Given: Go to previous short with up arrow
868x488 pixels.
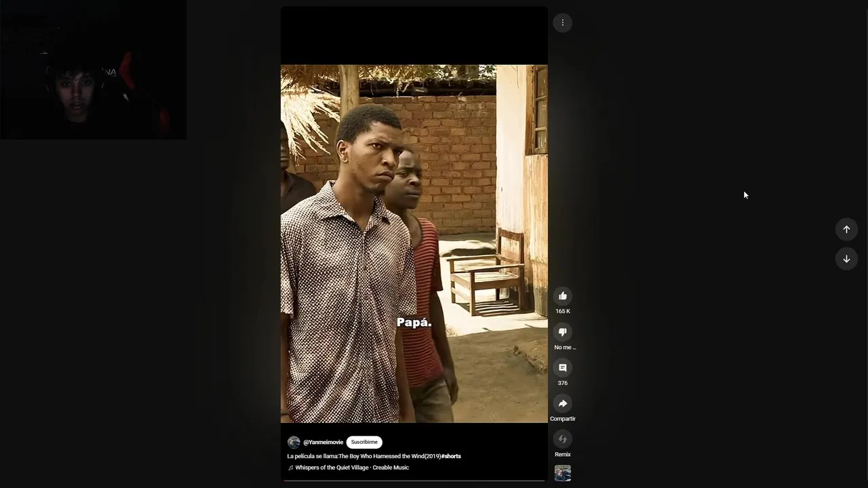Looking at the screenshot, I should [x=846, y=229].
